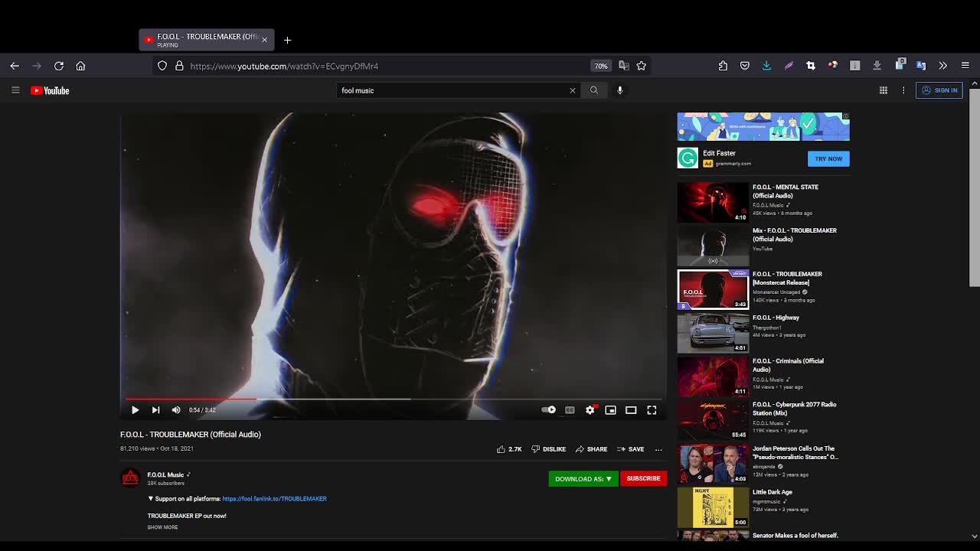Close the TROUBLEMAKER tab

coord(264,40)
